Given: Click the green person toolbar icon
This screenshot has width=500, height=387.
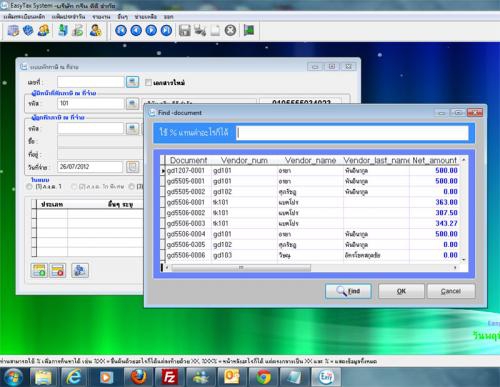Looking at the screenshot, I should point(63,31).
